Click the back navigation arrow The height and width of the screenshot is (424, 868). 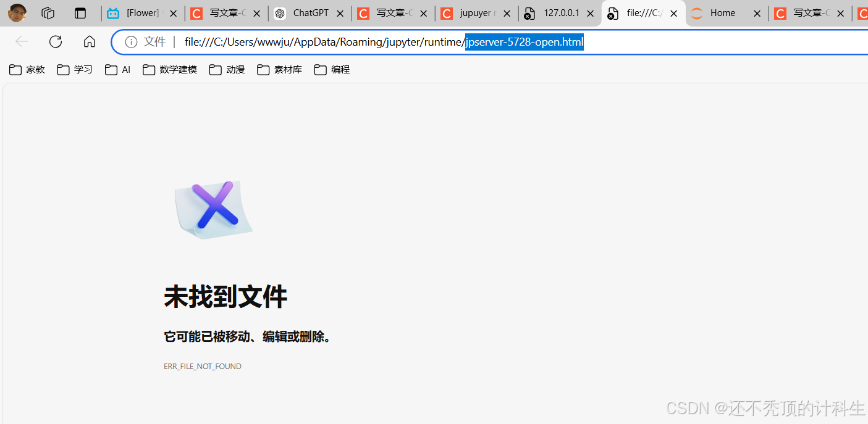(x=21, y=41)
